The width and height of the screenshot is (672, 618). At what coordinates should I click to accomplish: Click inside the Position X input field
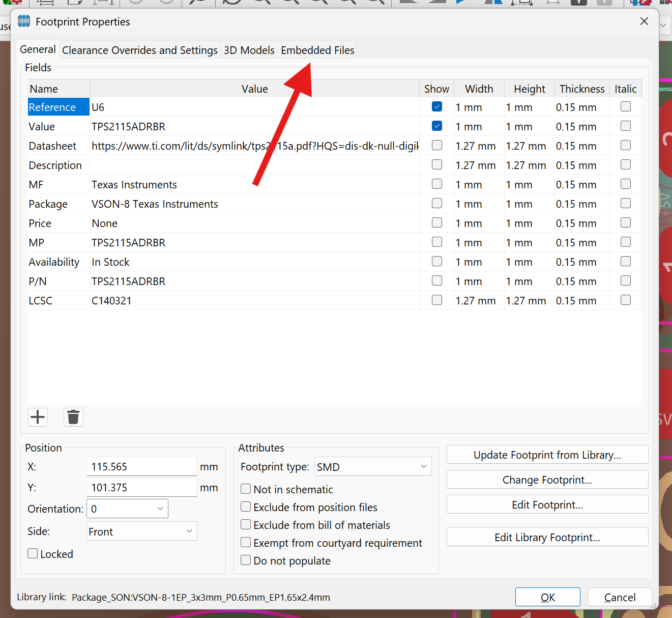[141, 466]
